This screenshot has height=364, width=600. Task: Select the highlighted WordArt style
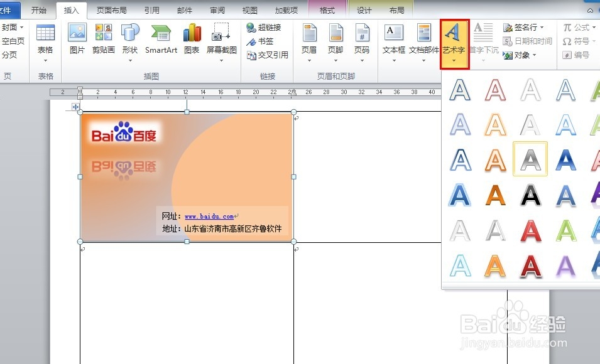[x=530, y=159]
